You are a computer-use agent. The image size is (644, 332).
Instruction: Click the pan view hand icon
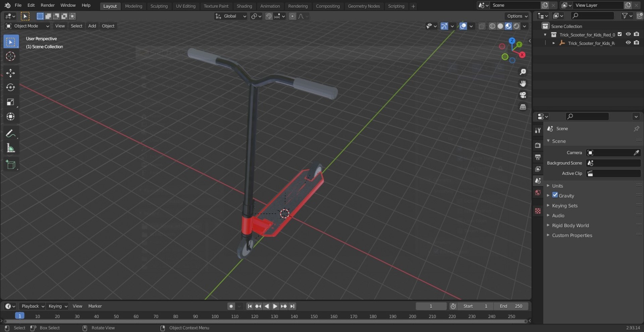[x=523, y=83]
